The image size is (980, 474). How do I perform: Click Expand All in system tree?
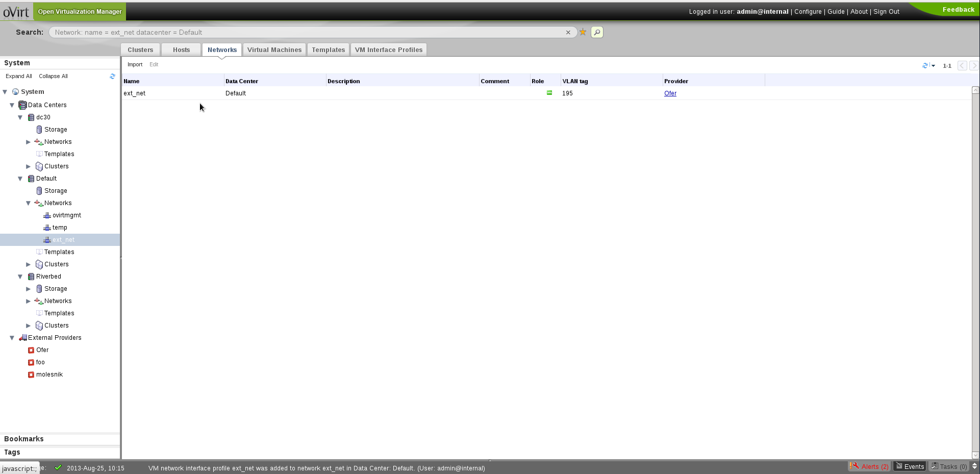[18, 76]
